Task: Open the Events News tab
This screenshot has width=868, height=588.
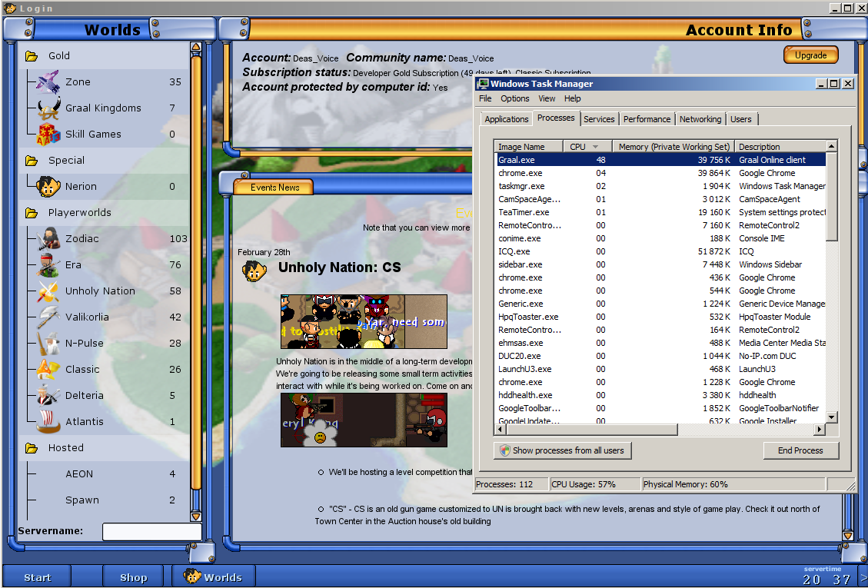Action: point(274,188)
